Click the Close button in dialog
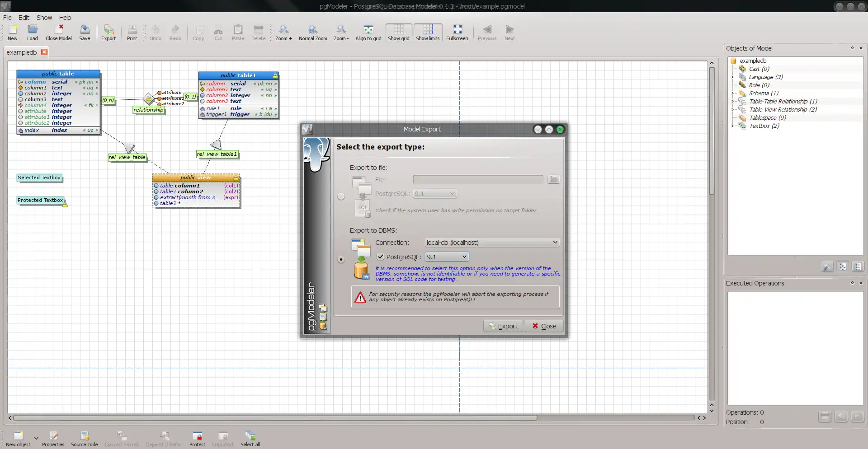The image size is (868, 449). (x=544, y=326)
